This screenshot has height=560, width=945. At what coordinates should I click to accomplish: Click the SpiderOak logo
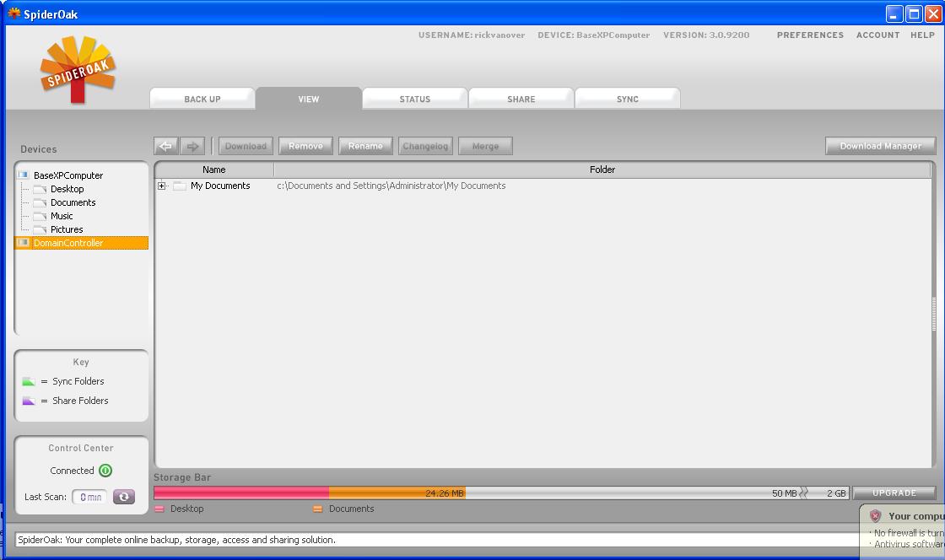(x=78, y=69)
